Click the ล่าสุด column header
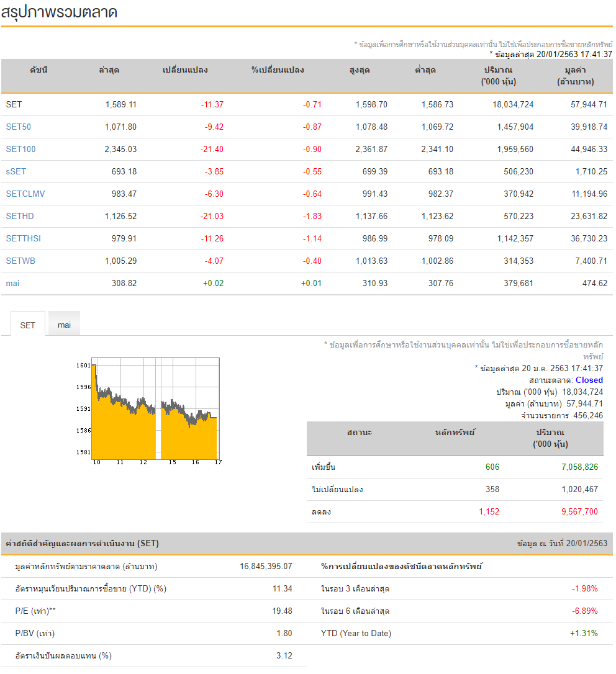Image resolution: width=616 pixels, height=674 pixels. [109, 70]
